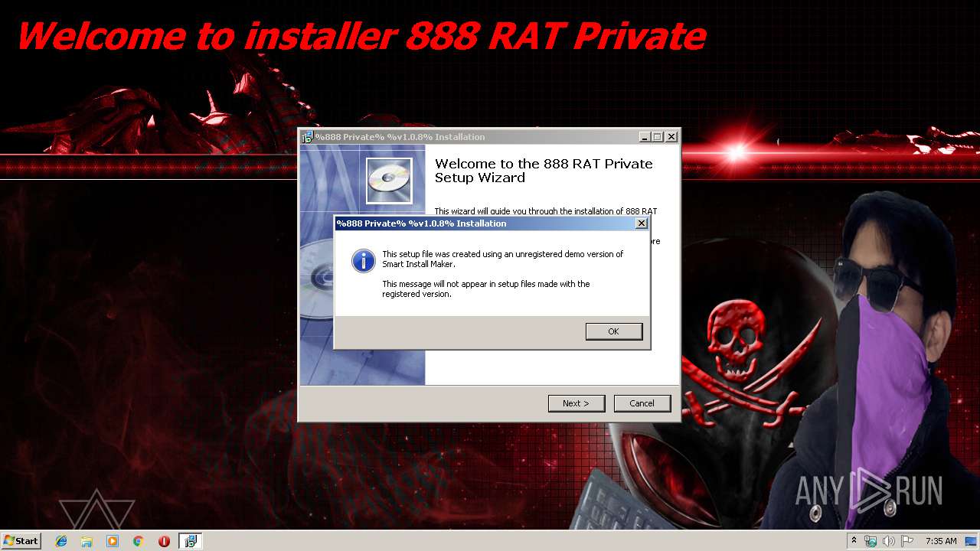This screenshot has height=551, width=980.
Task: Click message text 'This setup file was created'
Action: 502,259
